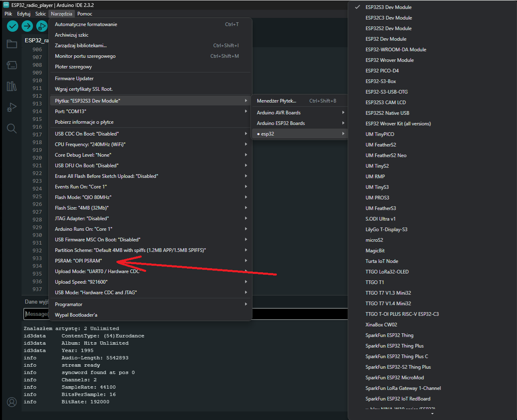
Task: Expand Upload Speed 921600 option
Action: tap(150, 282)
